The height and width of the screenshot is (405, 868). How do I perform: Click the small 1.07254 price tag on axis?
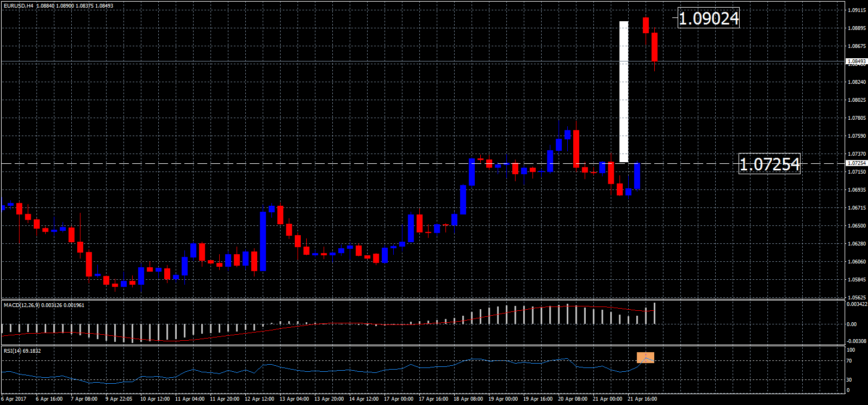[857, 163]
